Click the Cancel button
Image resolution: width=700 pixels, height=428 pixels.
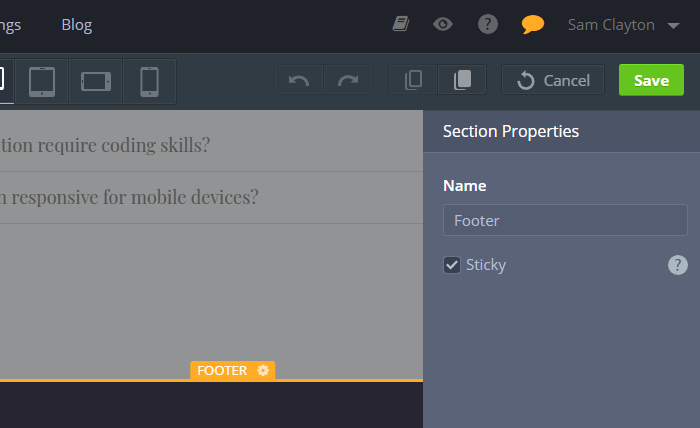[x=553, y=81]
